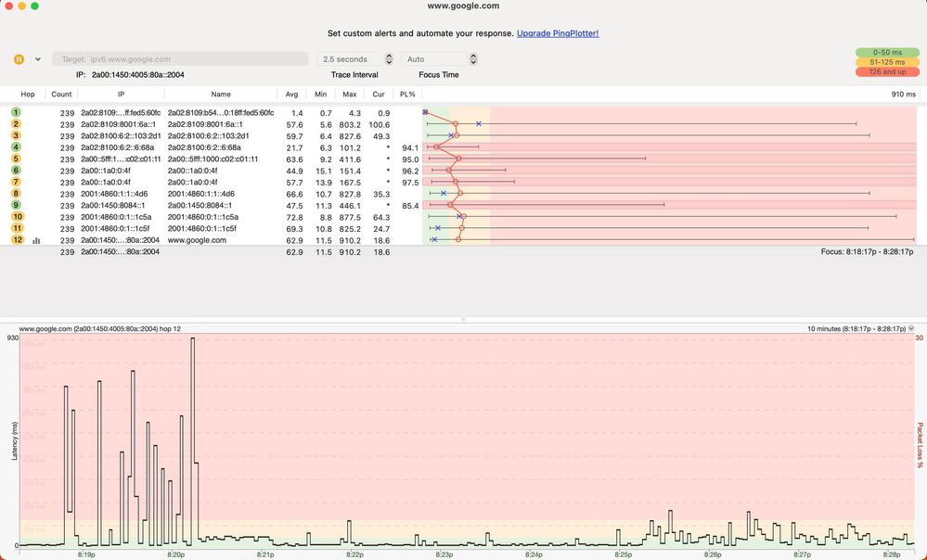Click name 2a00::5fff:1000:c02:c01:11 in hop 5
This screenshot has height=560, width=927.
pyautogui.click(x=212, y=159)
